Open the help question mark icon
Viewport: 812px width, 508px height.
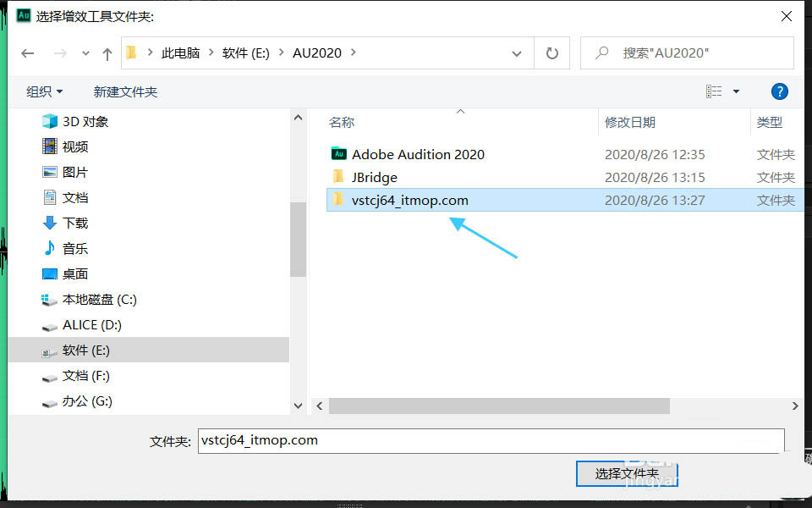point(780,91)
